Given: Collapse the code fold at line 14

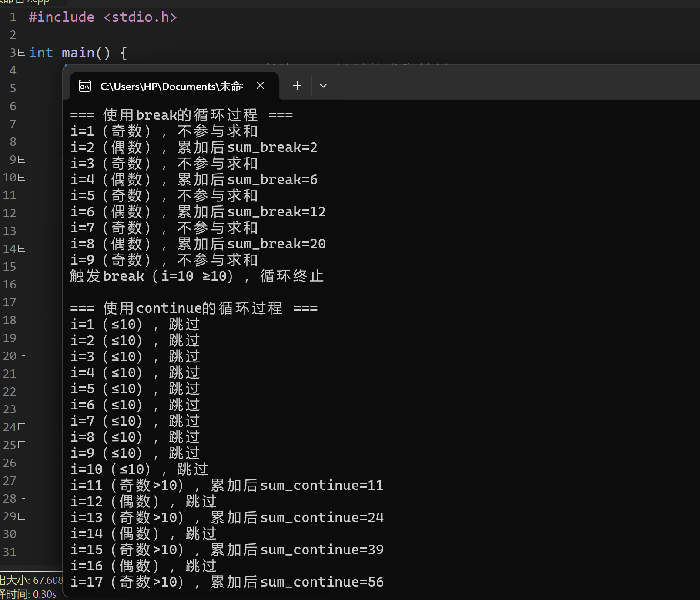Looking at the screenshot, I should 22,248.
